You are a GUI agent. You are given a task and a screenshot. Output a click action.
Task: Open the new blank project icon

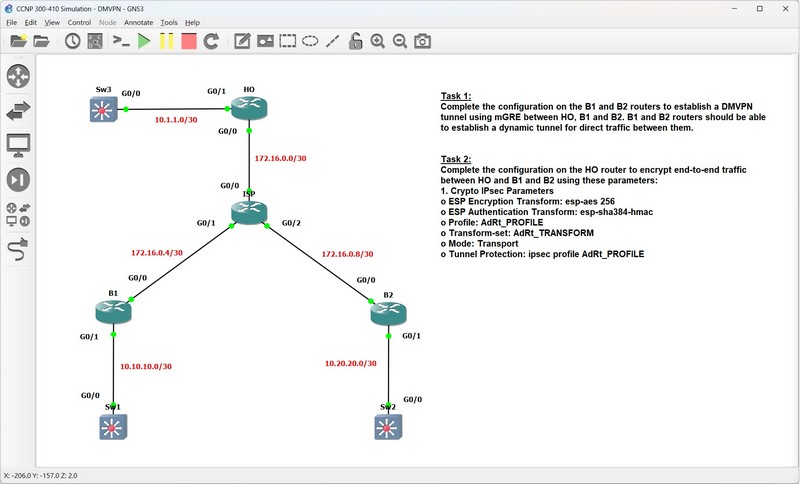pyautogui.click(x=18, y=41)
